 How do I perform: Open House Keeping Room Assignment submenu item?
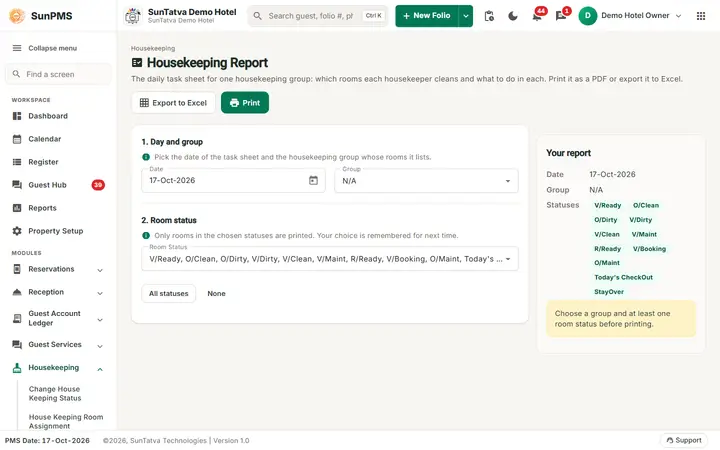(66, 422)
